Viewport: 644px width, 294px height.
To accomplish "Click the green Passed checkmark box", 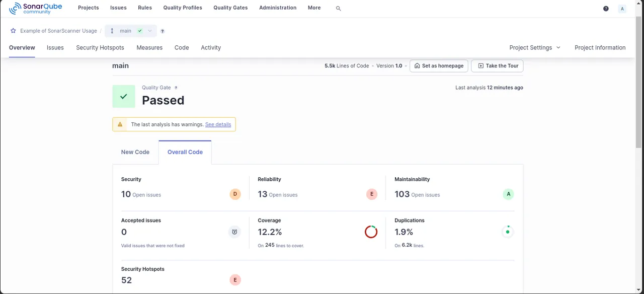I will coord(124,96).
